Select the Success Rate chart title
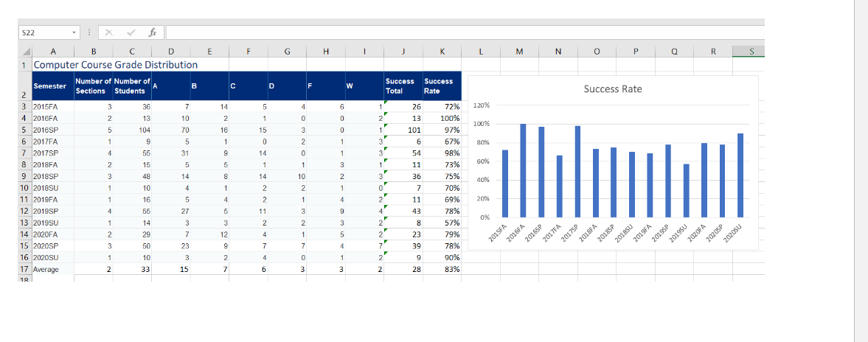The height and width of the screenshot is (342, 868). click(x=613, y=89)
